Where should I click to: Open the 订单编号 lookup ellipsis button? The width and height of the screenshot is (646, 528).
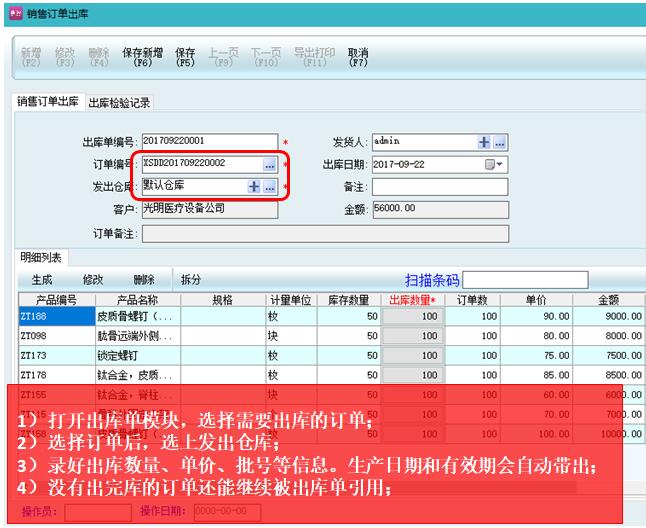[269, 164]
